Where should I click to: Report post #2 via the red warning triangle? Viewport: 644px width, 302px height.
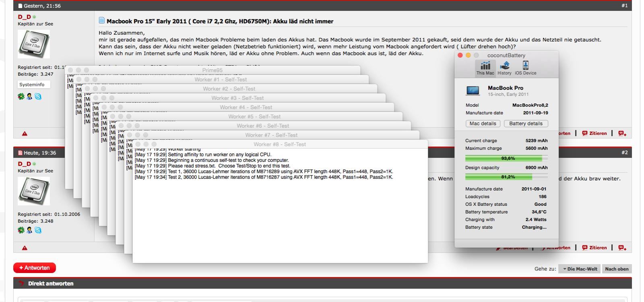click(25, 248)
